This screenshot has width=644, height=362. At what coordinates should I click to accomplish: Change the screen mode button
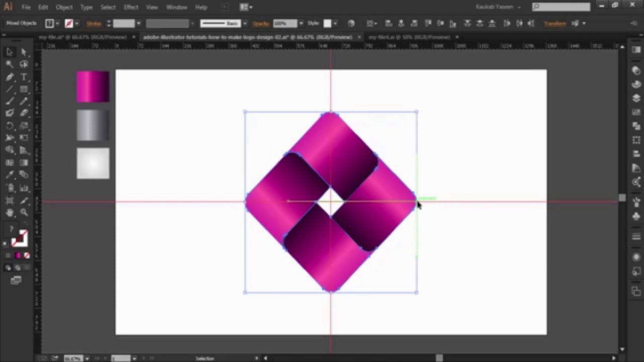tap(16, 281)
